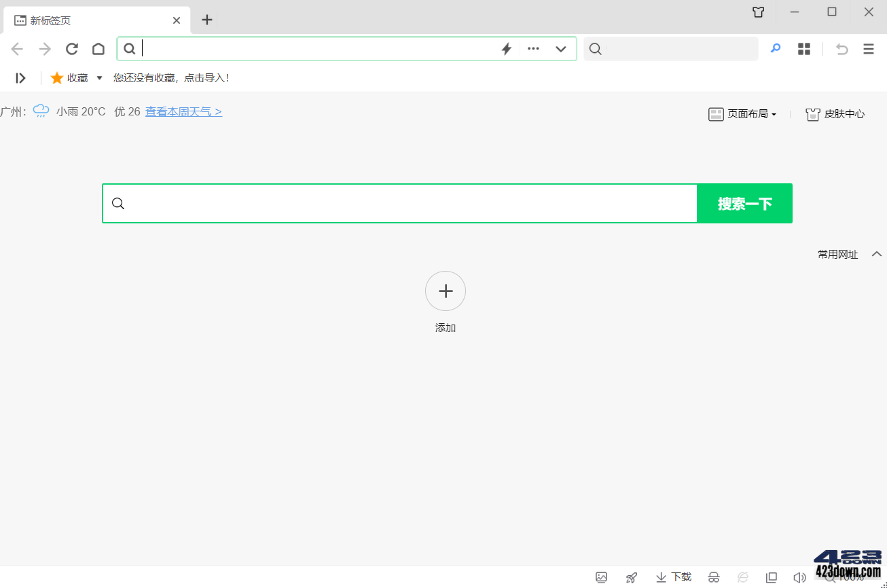Launch the boost rocket acceleration tool
Viewport: 887px width, 588px height.
(631, 577)
